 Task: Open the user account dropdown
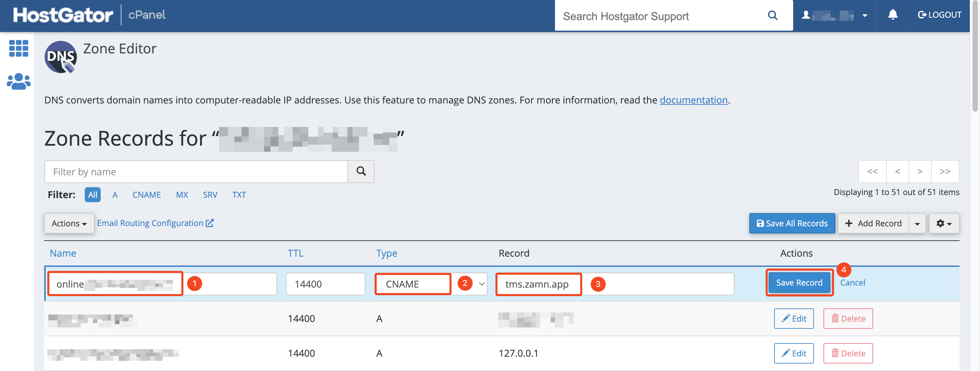pos(835,16)
